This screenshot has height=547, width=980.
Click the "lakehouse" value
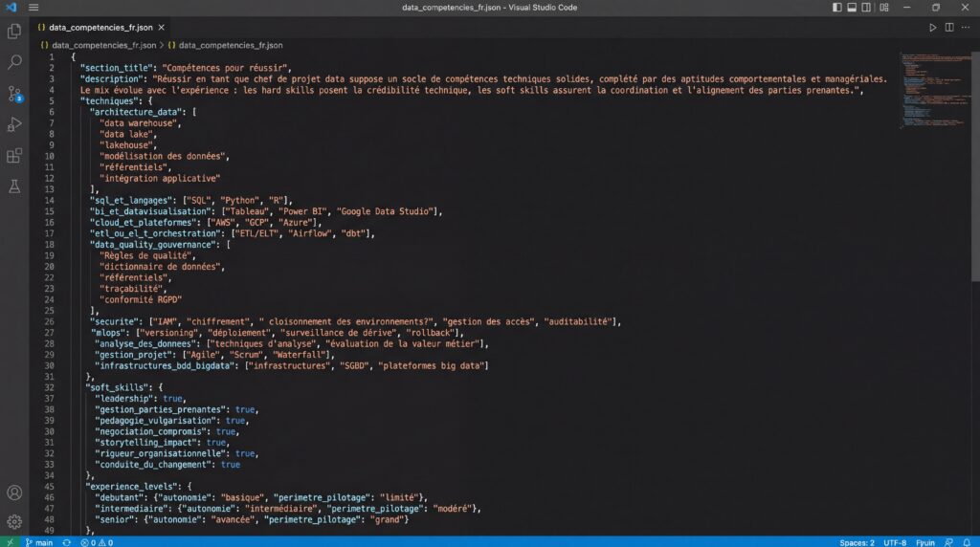[x=126, y=145]
